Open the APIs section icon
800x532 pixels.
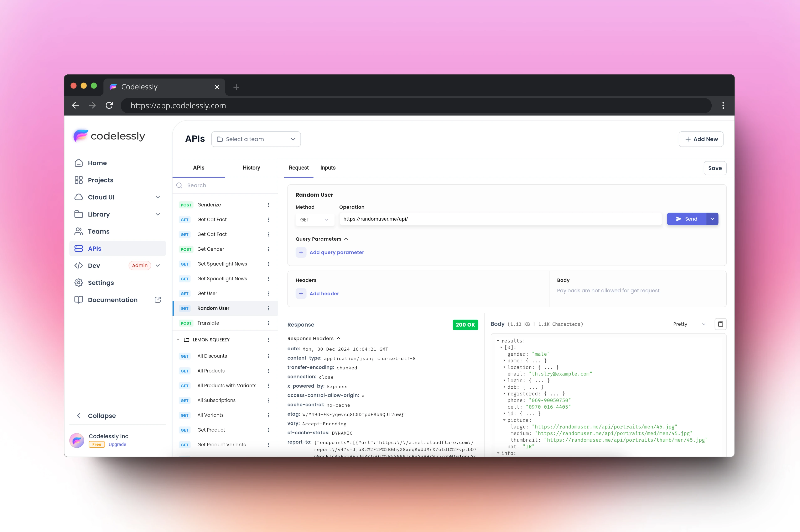(79, 248)
